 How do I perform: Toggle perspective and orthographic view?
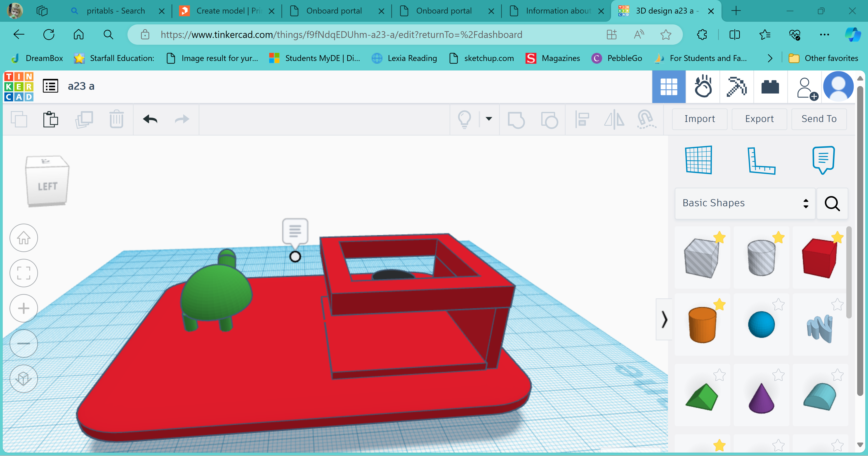[24, 379]
